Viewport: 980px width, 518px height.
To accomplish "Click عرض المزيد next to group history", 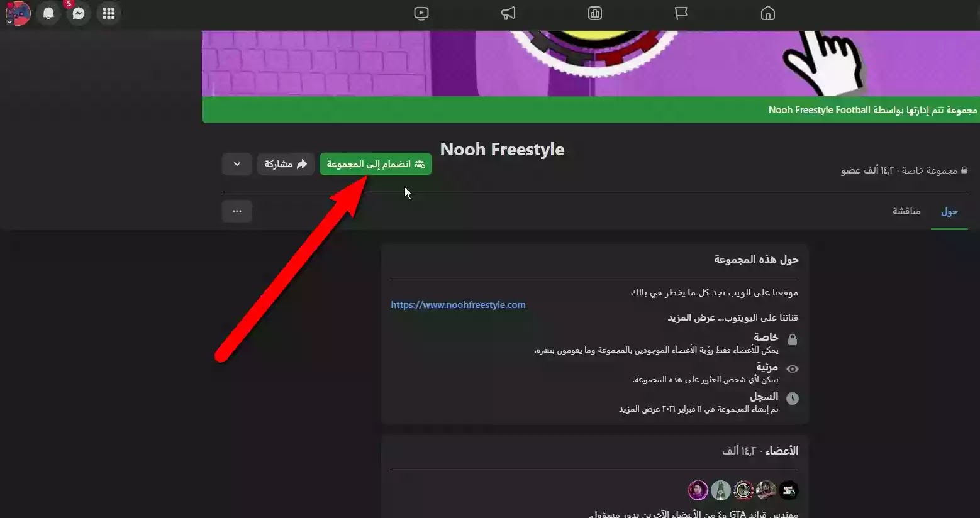I will click(x=640, y=409).
